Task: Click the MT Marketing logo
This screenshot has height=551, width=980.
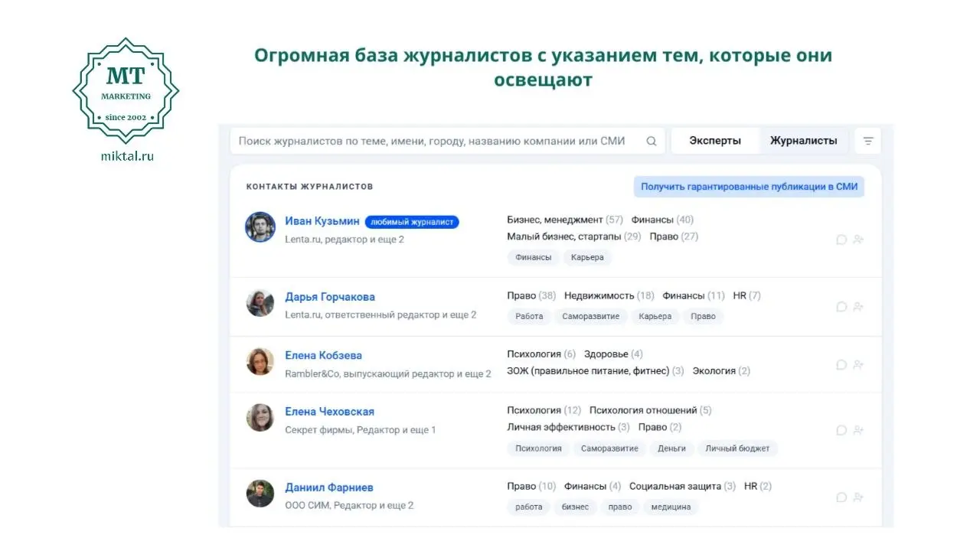Action: click(126, 90)
